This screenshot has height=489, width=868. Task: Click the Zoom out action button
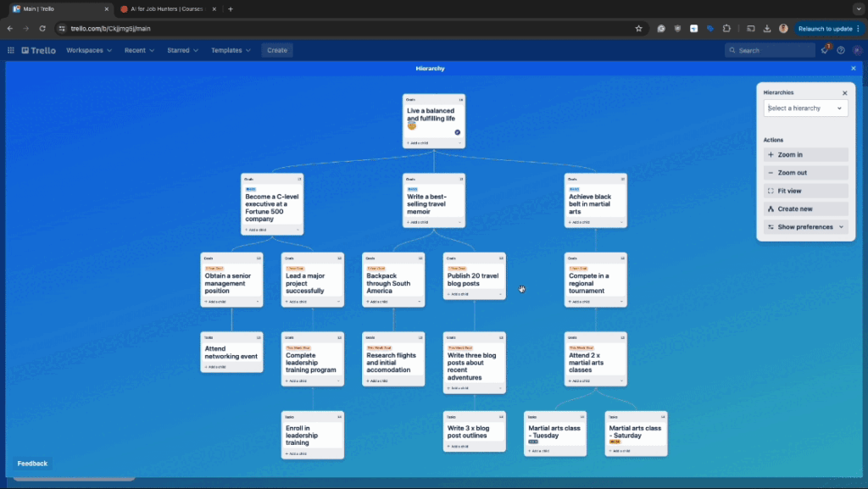tap(805, 173)
